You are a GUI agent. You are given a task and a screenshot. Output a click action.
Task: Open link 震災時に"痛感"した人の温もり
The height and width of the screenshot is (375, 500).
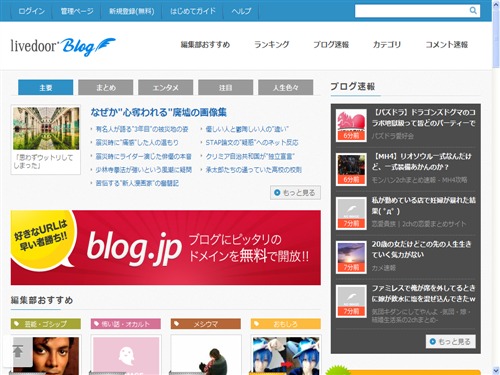pyautogui.click(x=137, y=143)
